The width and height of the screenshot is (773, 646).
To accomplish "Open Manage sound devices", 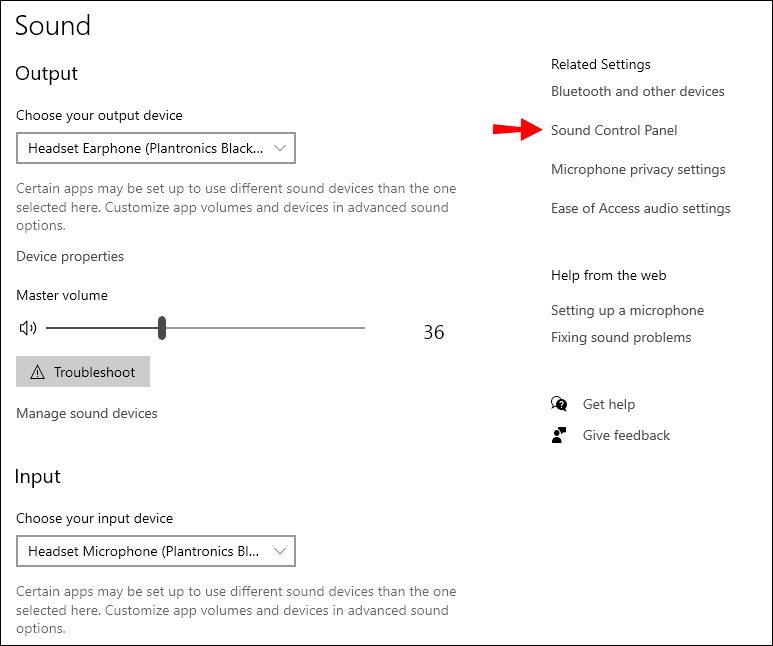I will (x=87, y=413).
